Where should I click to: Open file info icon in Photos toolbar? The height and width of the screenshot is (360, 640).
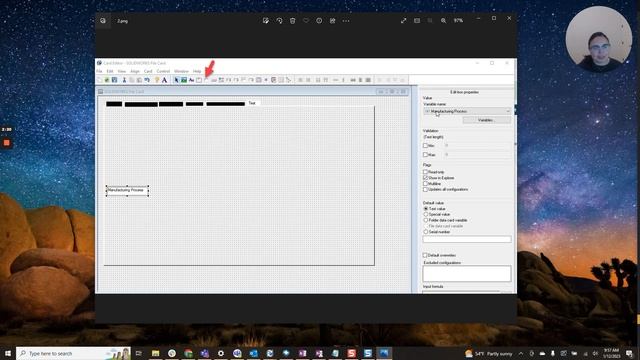click(319, 20)
